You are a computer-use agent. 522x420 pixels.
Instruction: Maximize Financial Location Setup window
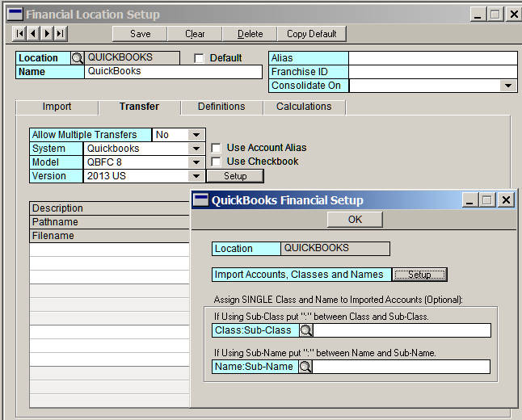click(495, 15)
